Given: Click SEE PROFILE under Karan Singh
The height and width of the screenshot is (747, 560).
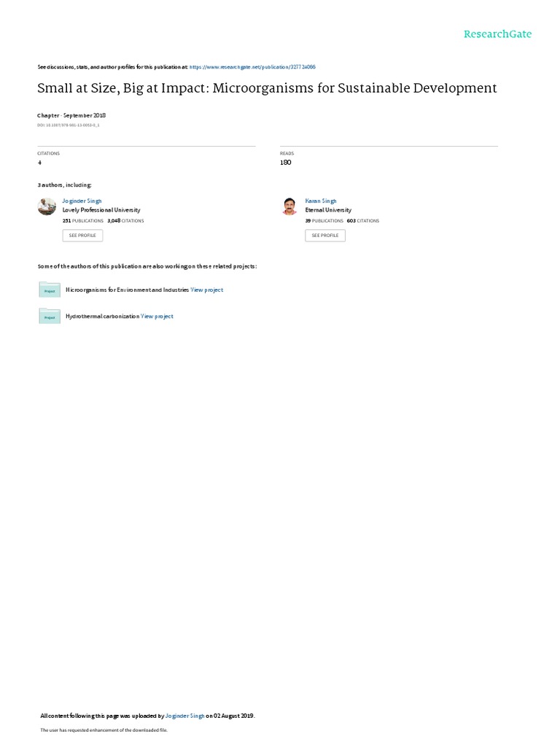Looking at the screenshot, I should [325, 236].
